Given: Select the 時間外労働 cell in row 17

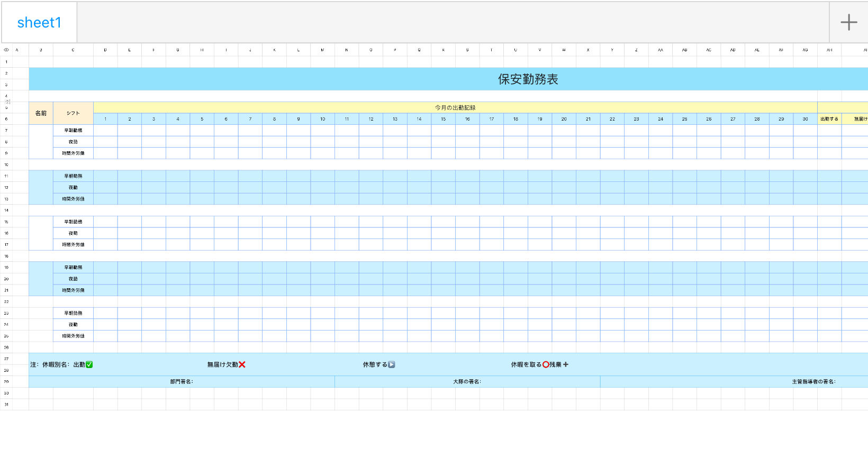Looking at the screenshot, I should [x=73, y=244].
